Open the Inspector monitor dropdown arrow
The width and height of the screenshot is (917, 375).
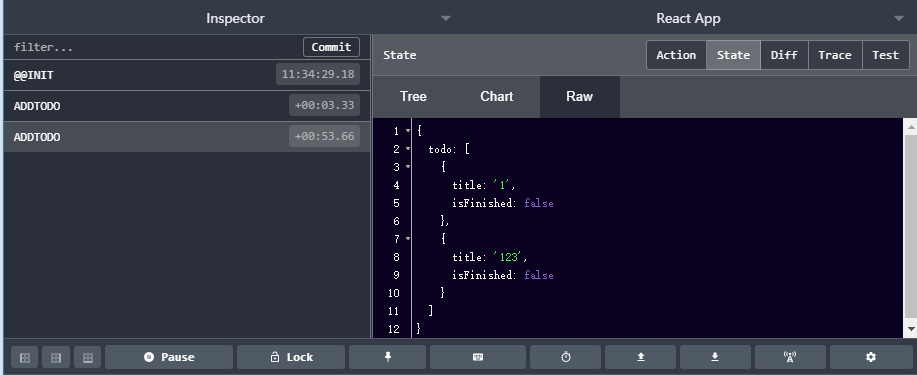pos(446,19)
